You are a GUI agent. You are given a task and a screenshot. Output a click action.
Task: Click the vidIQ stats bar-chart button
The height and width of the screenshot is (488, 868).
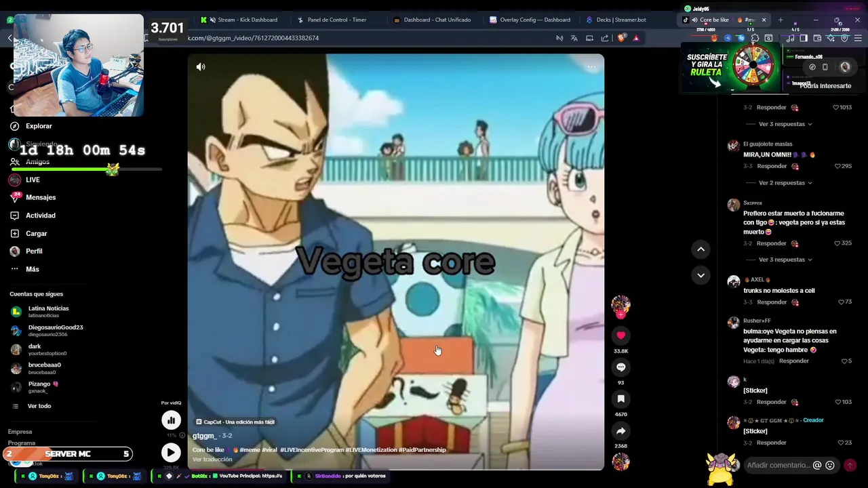[x=171, y=420]
